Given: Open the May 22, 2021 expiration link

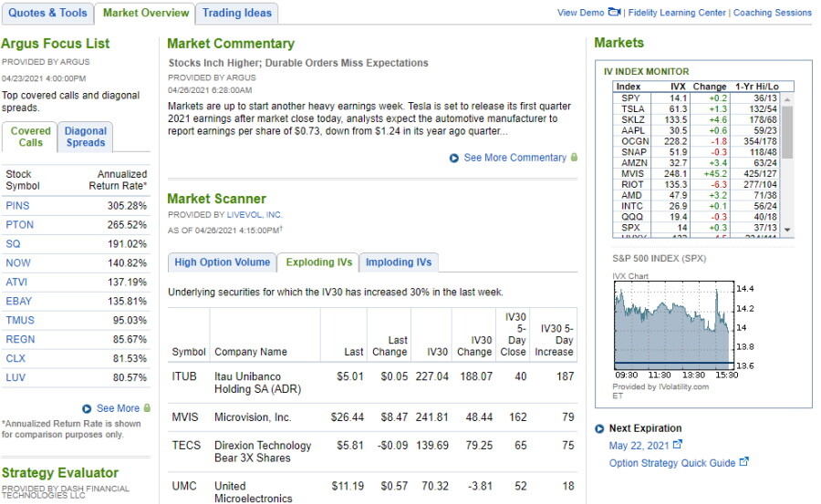Looking at the screenshot, I should (639, 446).
